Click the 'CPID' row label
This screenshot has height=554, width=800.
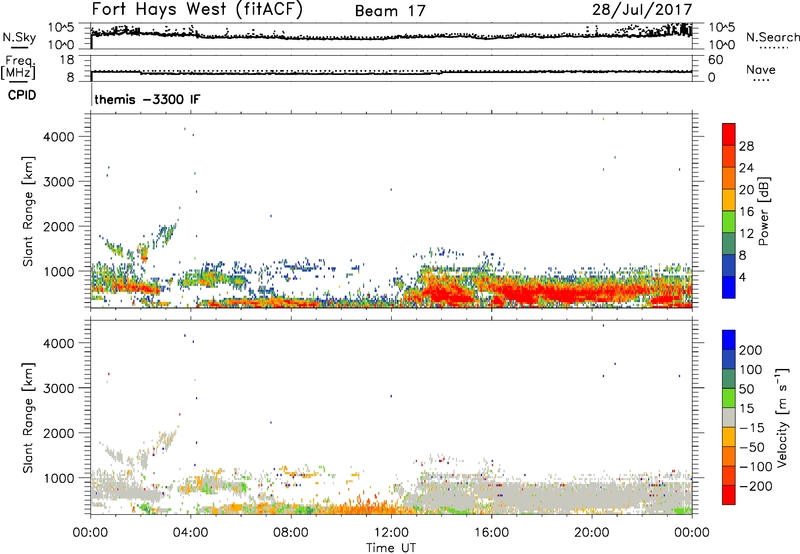(x=22, y=95)
